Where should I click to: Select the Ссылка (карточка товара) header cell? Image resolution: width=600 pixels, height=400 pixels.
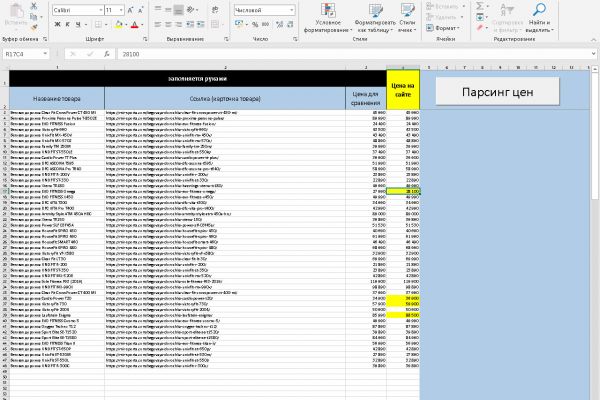(x=225, y=98)
